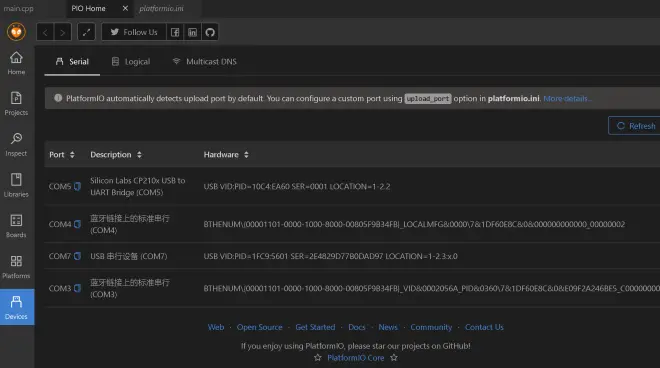Go to Home in the sidebar
Viewport: 660px width, 368px height.
[16, 63]
